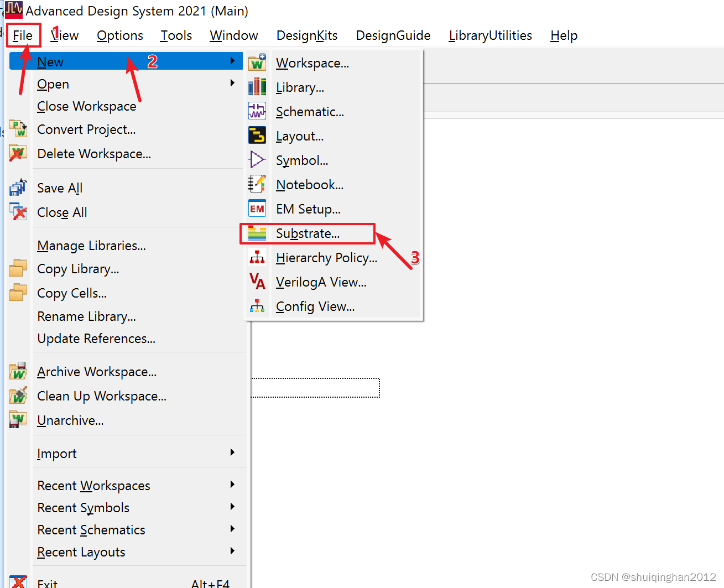Choose Layout label in New submenu
The width and height of the screenshot is (724, 588).
click(300, 136)
